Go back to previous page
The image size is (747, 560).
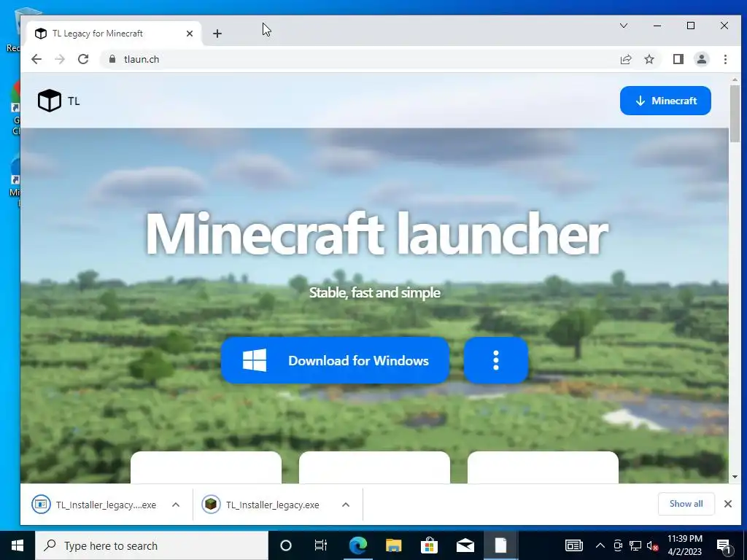point(36,59)
